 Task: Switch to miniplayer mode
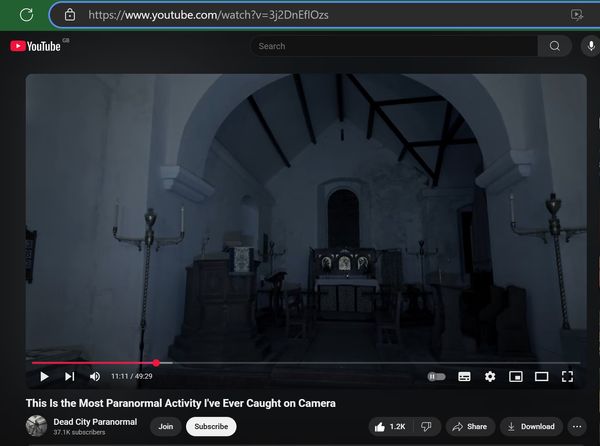click(515, 377)
